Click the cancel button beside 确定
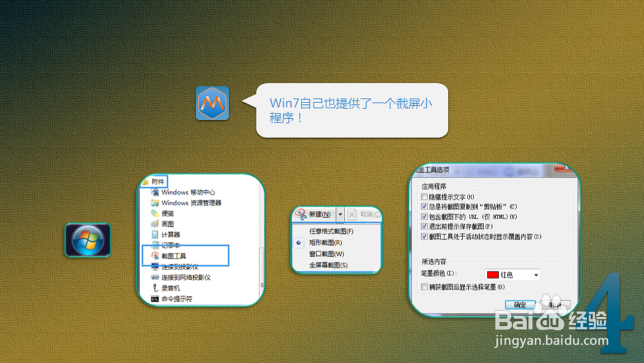This screenshot has height=363, width=644. pyautogui.click(x=555, y=304)
